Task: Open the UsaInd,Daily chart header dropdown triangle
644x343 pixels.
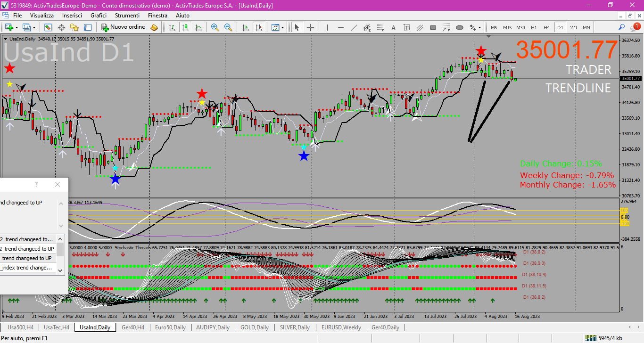Action: 6,39
